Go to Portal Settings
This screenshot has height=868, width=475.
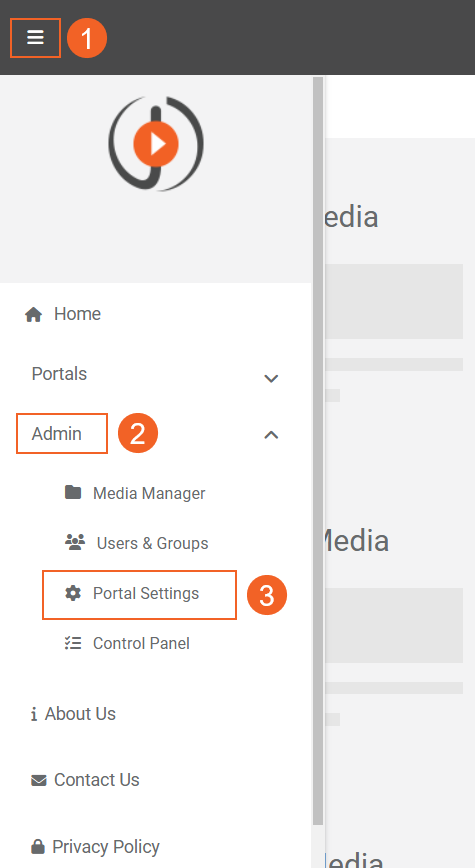(x=146, y=593)
